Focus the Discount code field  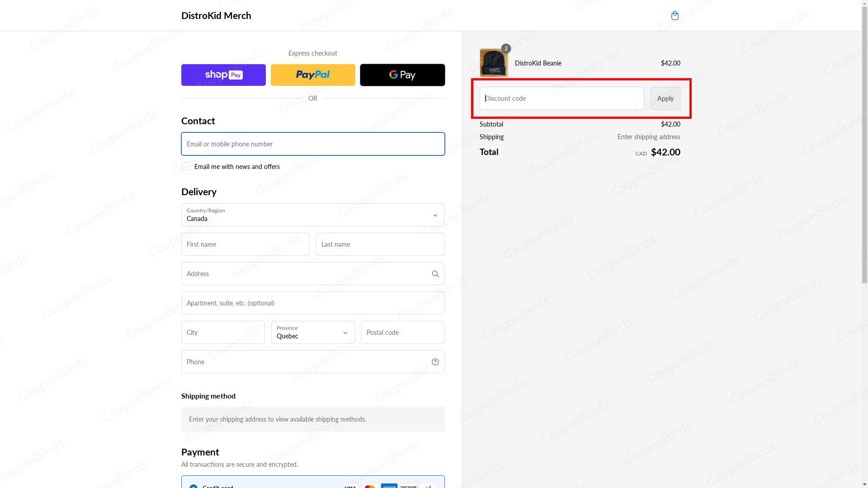click(x=561, y=99)
